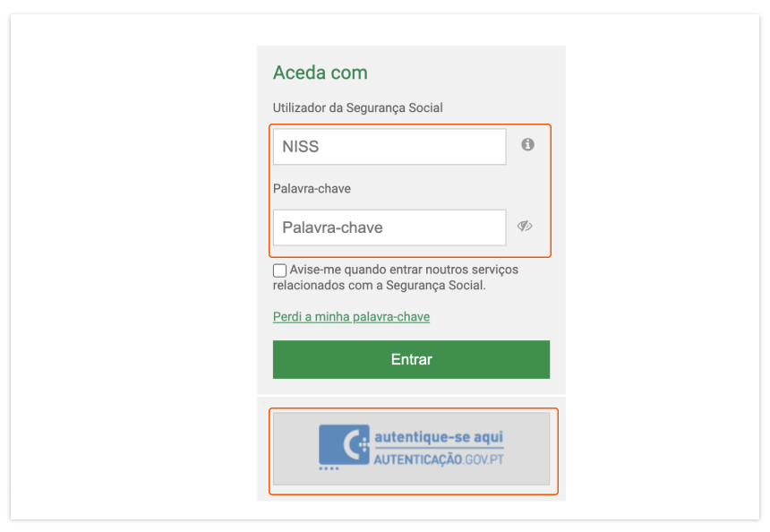Screen dimensions: 770x532
Task: Click the relacionados com a Segurança Social text
Action: (379, 286)
